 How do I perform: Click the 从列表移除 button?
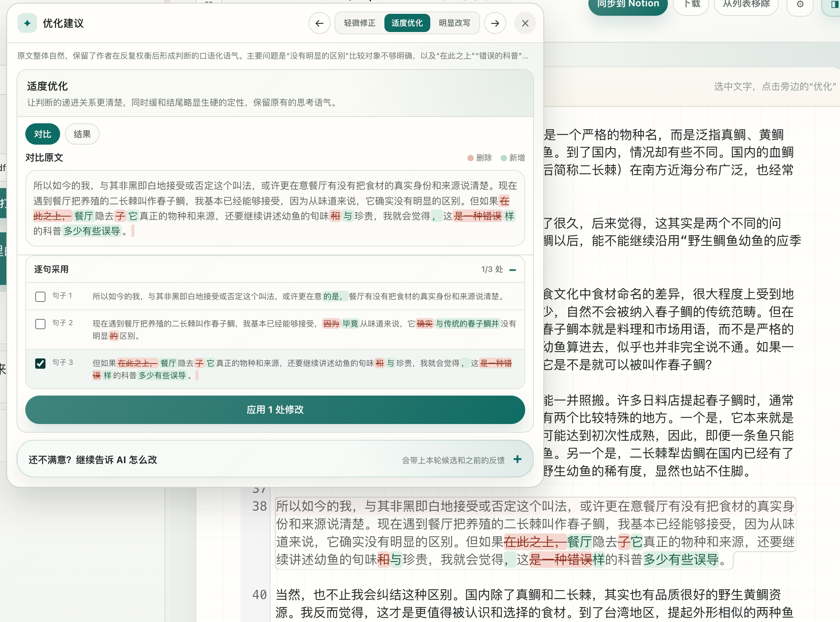pos(746,5)
